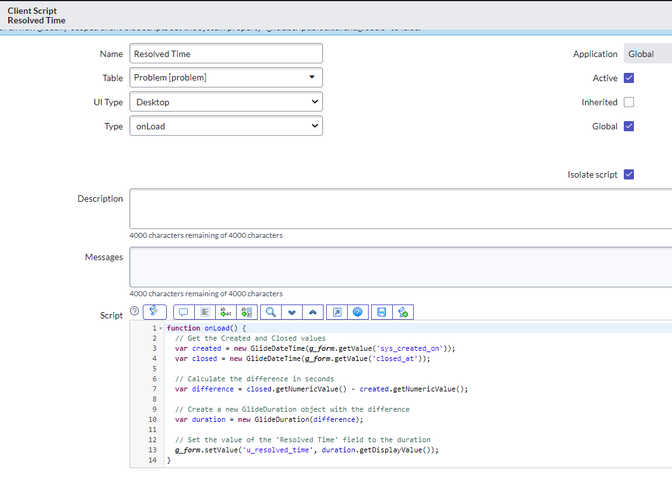Click the find next down-arrow button
The height and width of the screenshot is (477, 672).
click(x=292, y=312)
